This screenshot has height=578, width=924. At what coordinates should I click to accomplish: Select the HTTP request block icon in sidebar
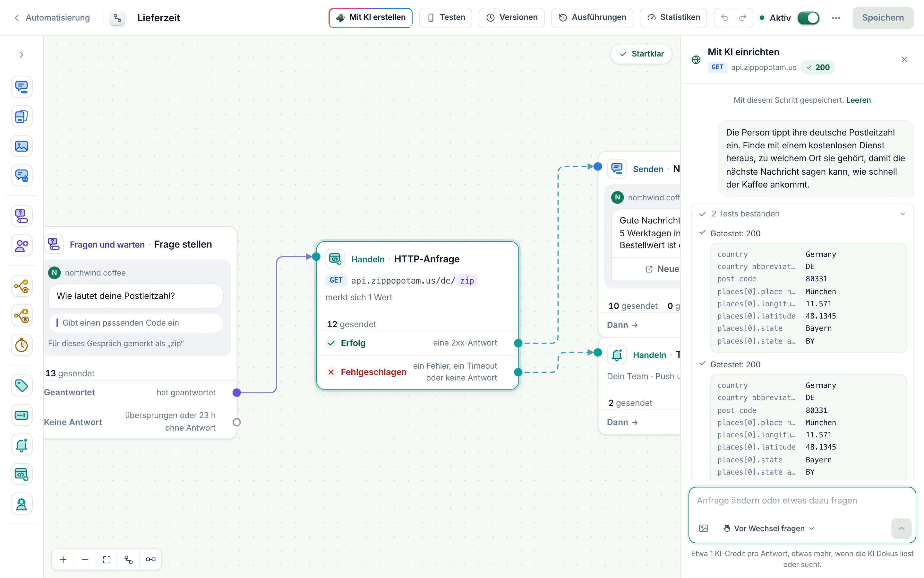(x=21, y=474)
